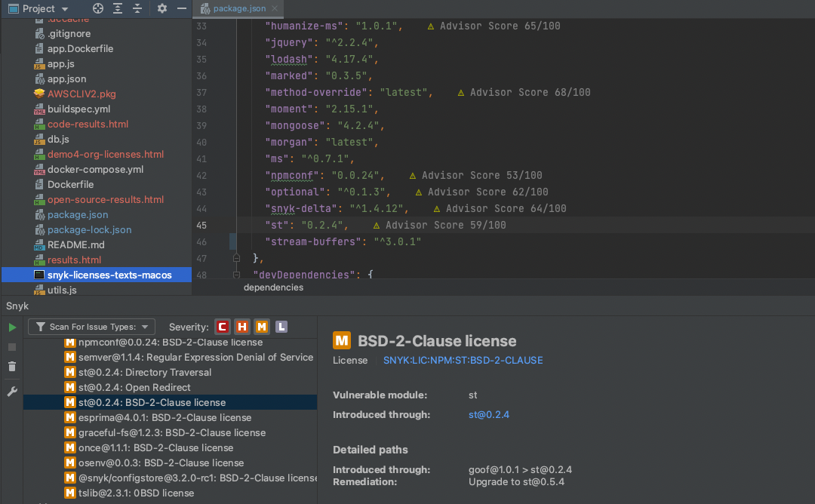815x504 pixels.
Task: Click the collapse all icon in Project toolbar
Action: tap(137, 8)
